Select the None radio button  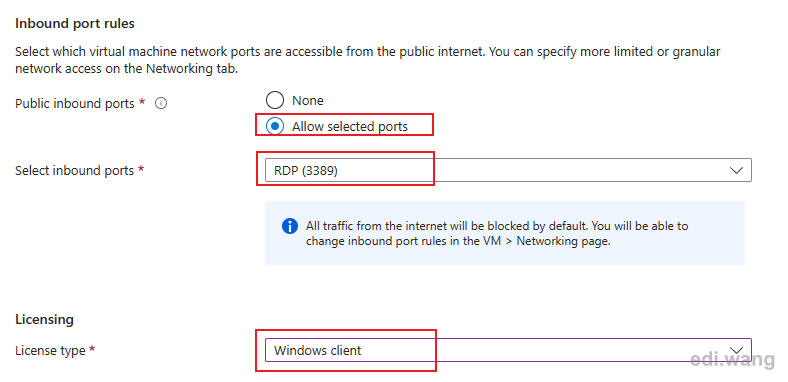[x=275, y=101]
